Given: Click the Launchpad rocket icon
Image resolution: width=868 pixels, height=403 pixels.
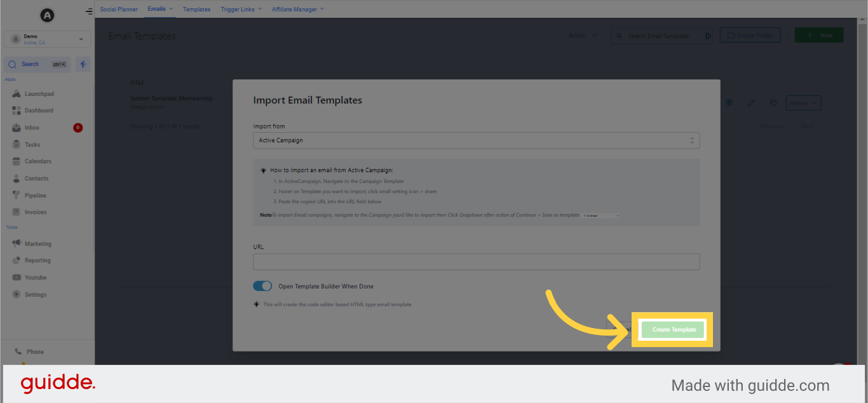Looking at the screenshot, I should [x=17, y=94].
